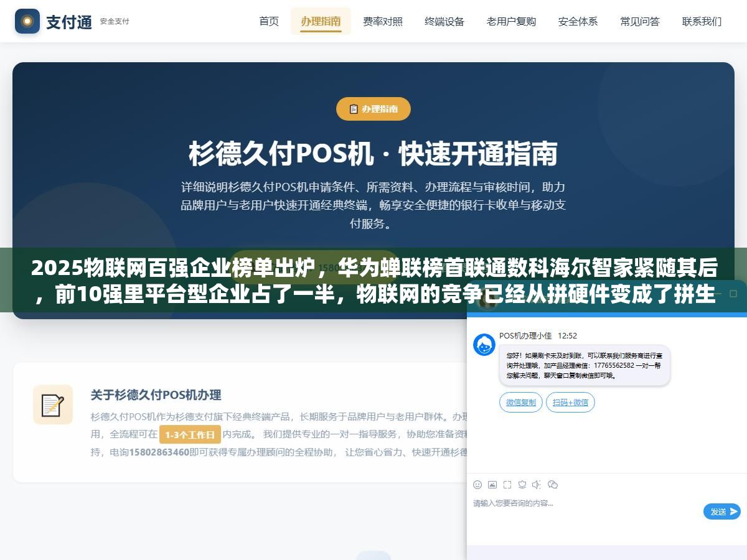Toggle the chat sound speaker icon

[x=537, y=485]
